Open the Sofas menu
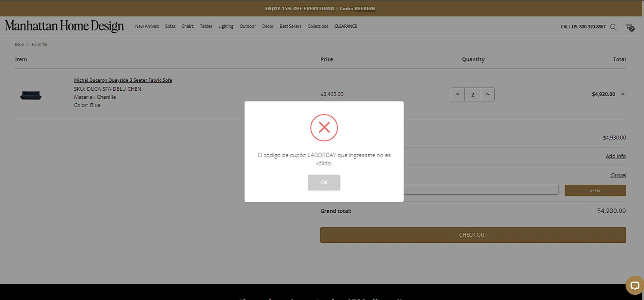644x300 pixels. pyautogui.click(x=170, y=26)
